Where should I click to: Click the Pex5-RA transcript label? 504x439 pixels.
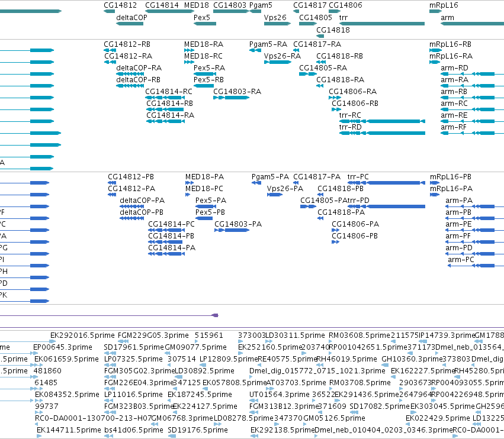209,68
